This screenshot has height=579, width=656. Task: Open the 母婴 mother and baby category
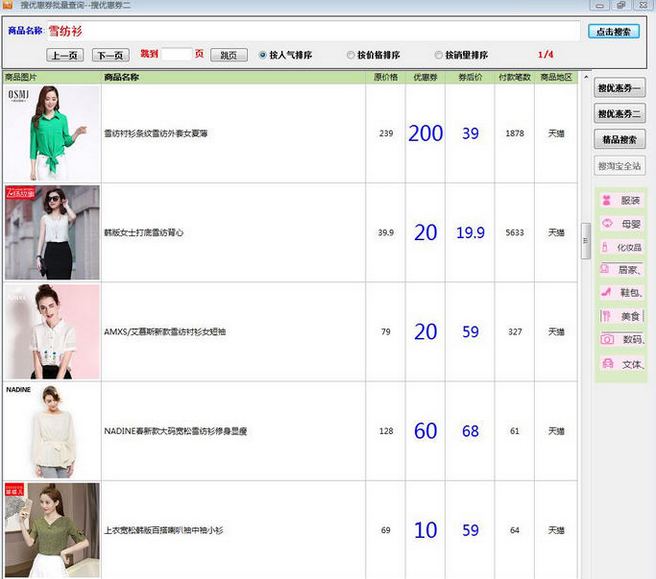[607, 223]
